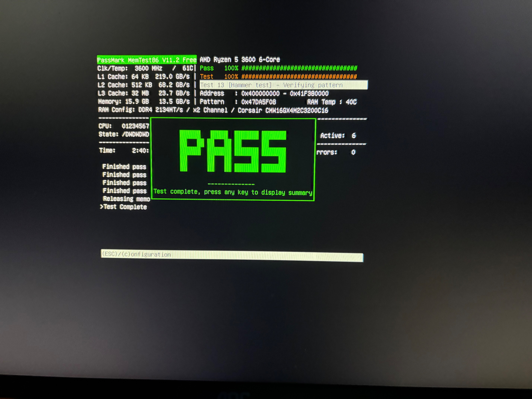Click the 'Releasing memo' log line
The image size is (532, 399).
[x=126, y=199]
